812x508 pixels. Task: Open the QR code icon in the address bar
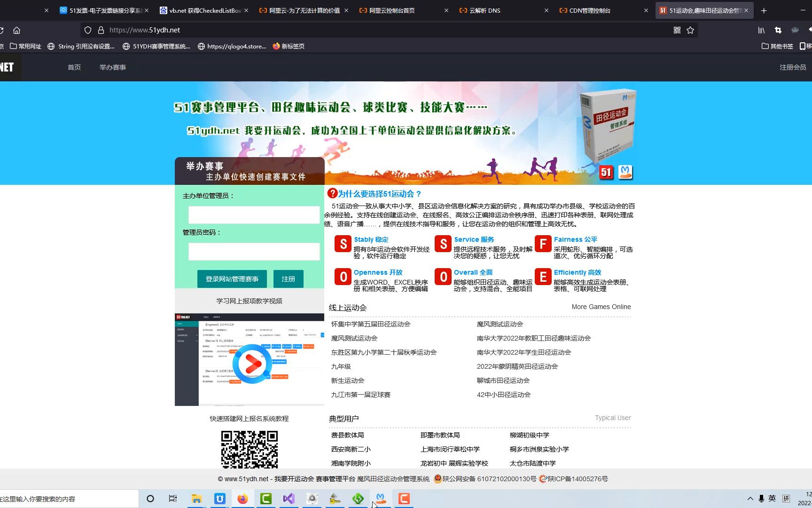(677, 30)
